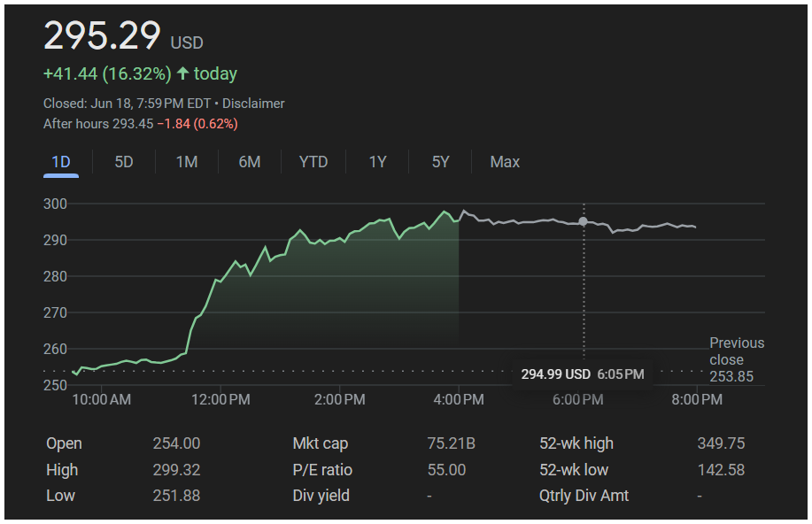
Task: Click the P/E ratio value 55.00
Action: tap(447, 470)
